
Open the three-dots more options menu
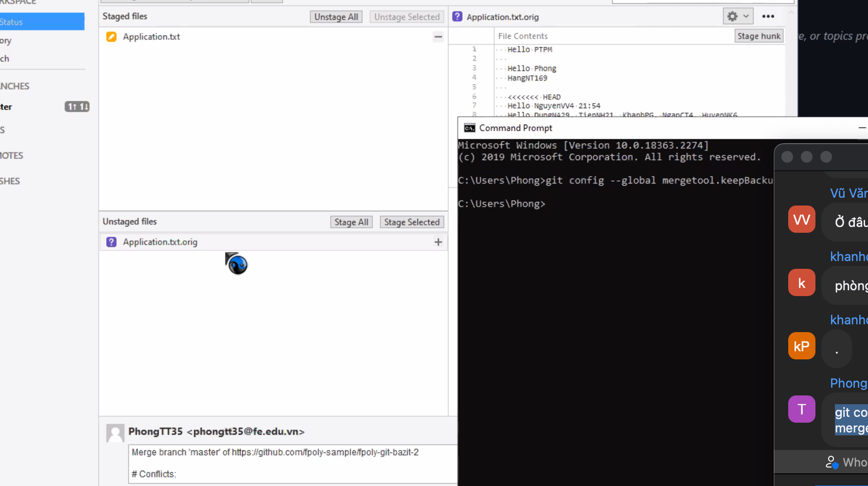pyautogui.click(x=768, y=16)
